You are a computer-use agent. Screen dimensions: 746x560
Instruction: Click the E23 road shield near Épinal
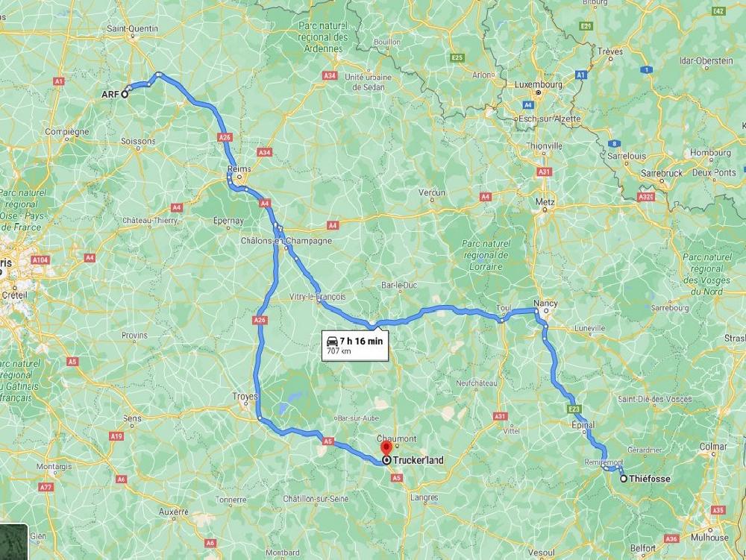pyautogui.click(x=574, y=409)
